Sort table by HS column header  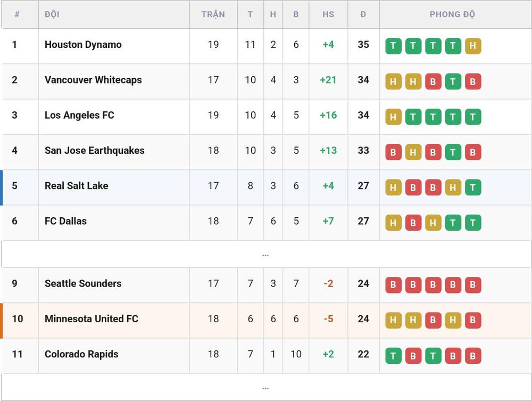[328, 14]
